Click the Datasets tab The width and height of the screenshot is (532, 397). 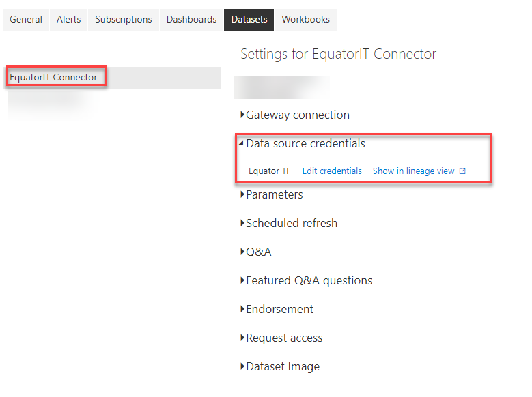249,20
